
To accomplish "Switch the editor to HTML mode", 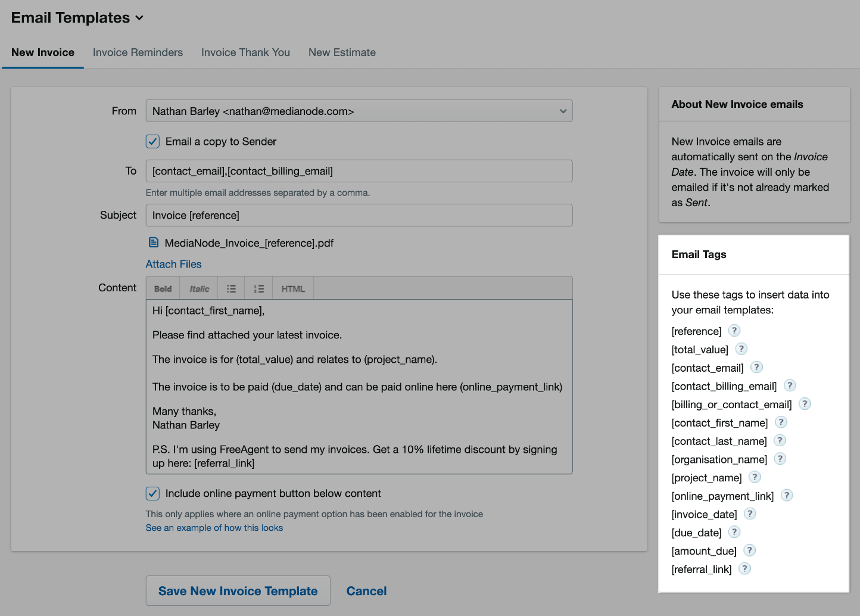I will (x=292, y=288).
